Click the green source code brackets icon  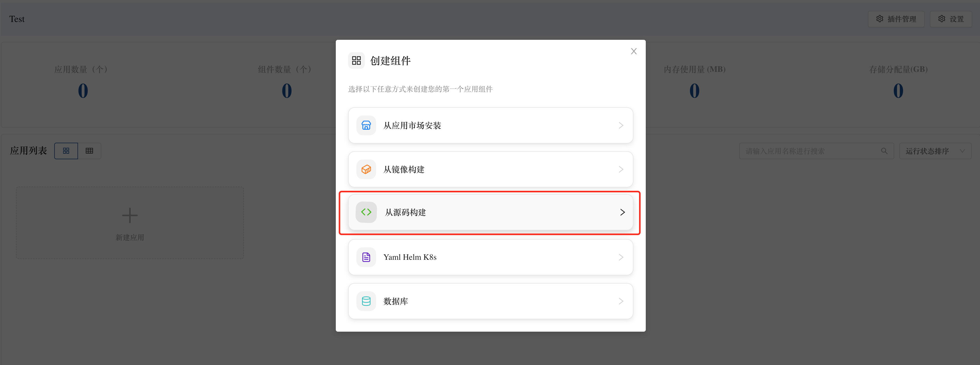[366, 212]
